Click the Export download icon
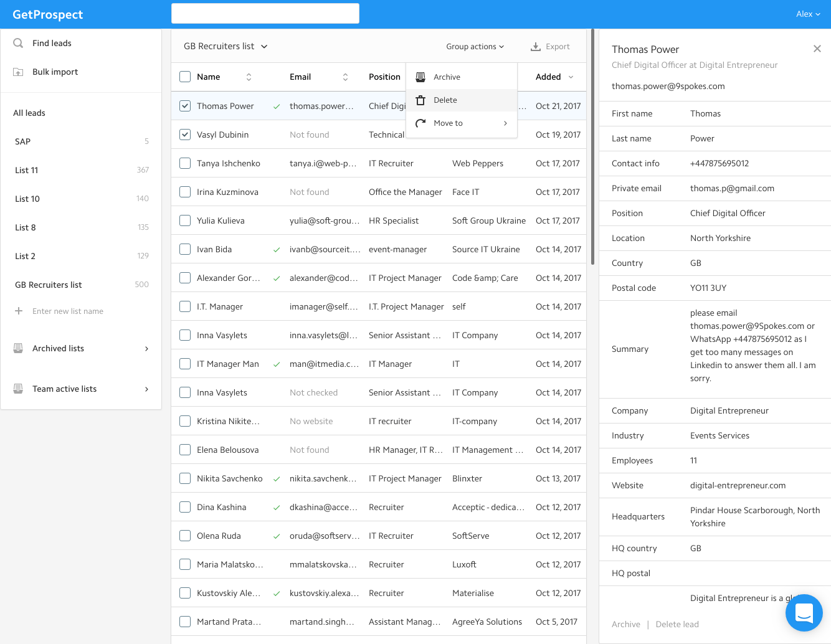The width and height of the screenshot is (831, 644). tap(535, 47)
